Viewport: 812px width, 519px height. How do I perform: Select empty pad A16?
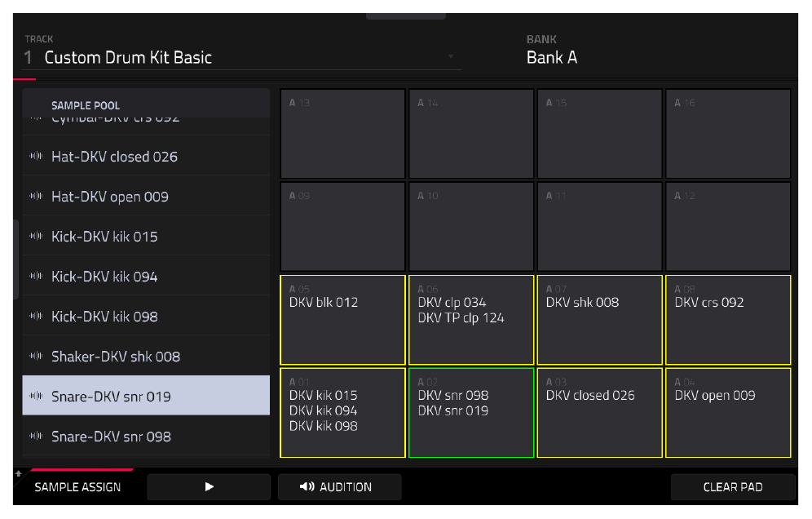point(728,134)
